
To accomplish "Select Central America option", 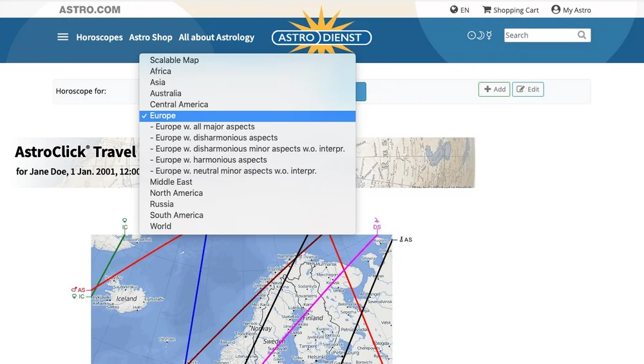I will point(247,104).
